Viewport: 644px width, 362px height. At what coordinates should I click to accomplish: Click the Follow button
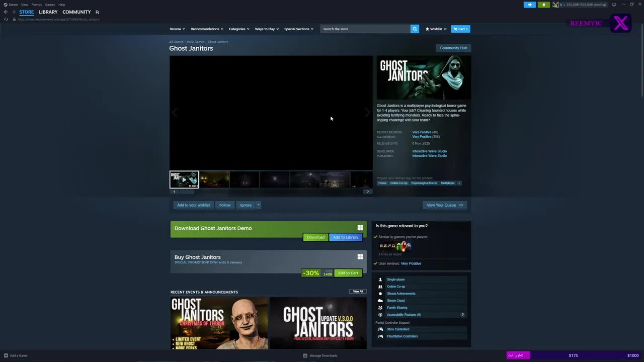pos(225,205)
